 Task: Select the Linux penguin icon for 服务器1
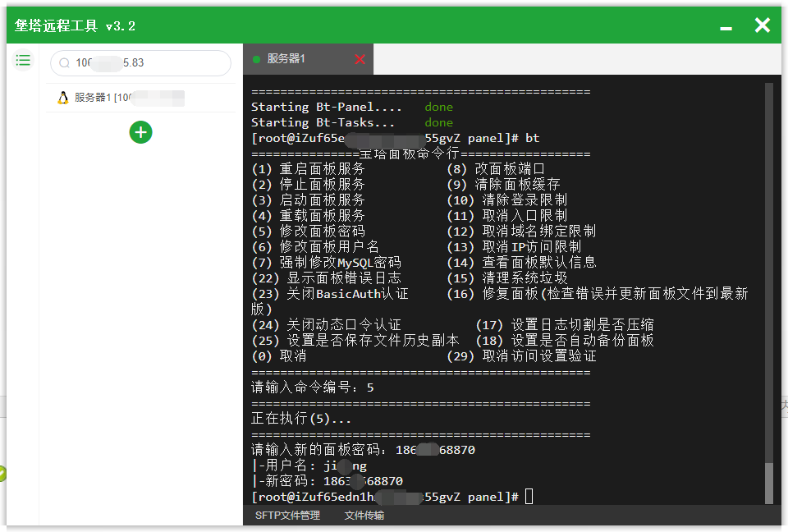[x=63, y=98]
